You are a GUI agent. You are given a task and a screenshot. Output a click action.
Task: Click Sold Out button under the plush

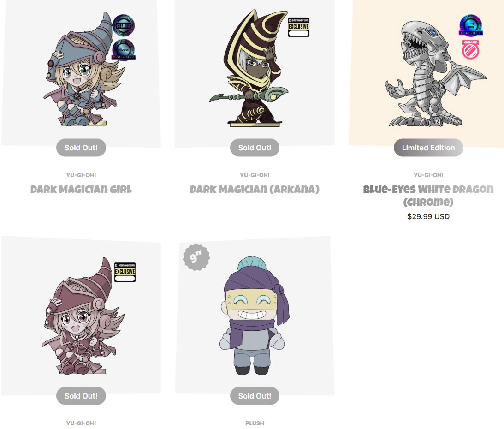pos(255,396)
